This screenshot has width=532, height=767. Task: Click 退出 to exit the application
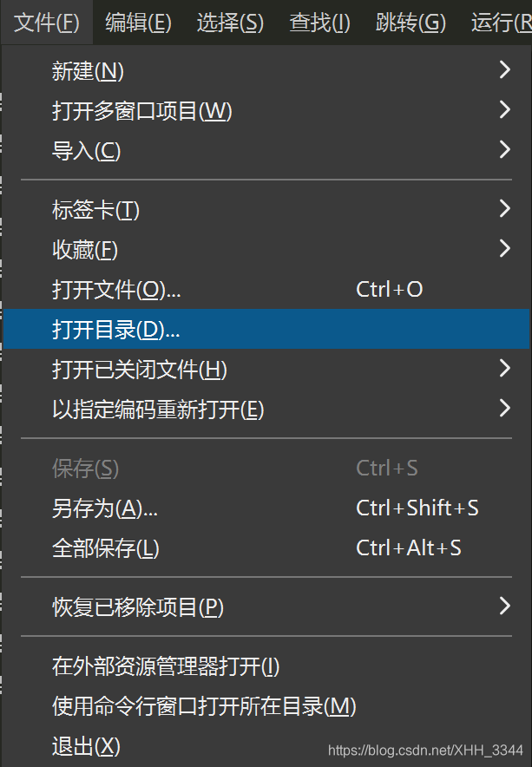82,744
